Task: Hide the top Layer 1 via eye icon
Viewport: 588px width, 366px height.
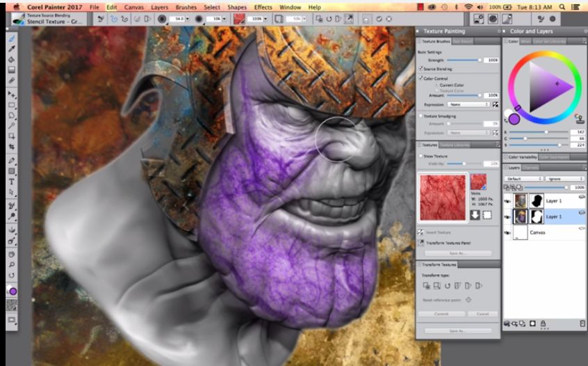Action: (507, 201)
